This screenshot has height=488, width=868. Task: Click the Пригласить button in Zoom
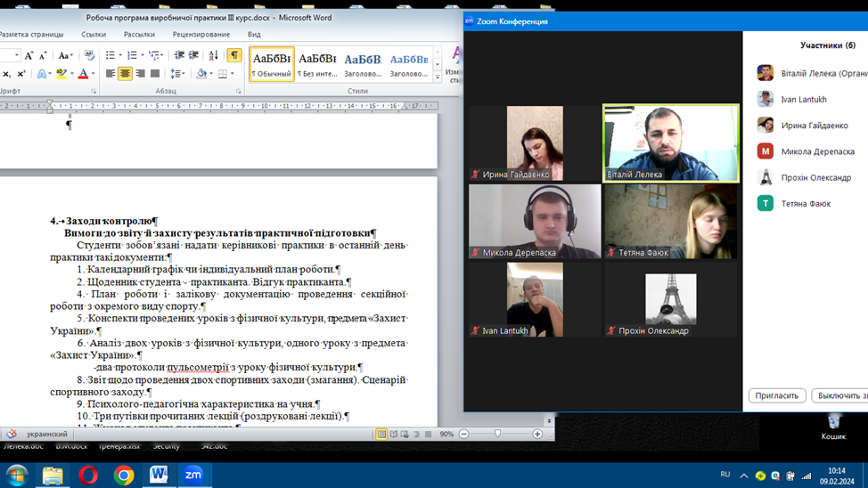[x=777, y=395]
